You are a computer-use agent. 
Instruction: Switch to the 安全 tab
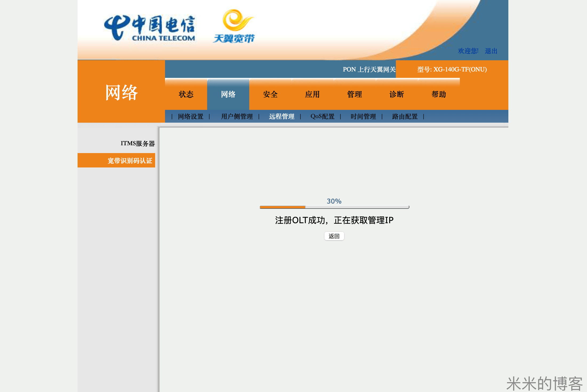(x=270, y=94)
